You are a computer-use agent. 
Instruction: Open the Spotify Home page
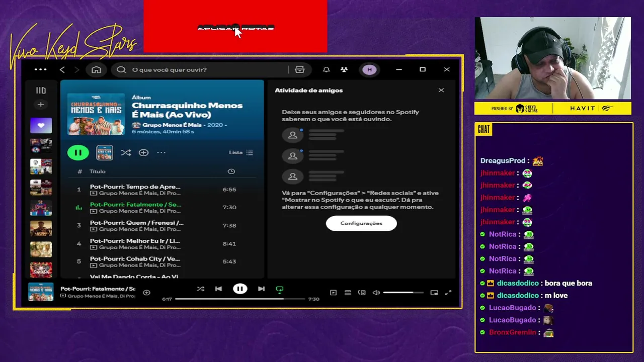tap(96, 69)
